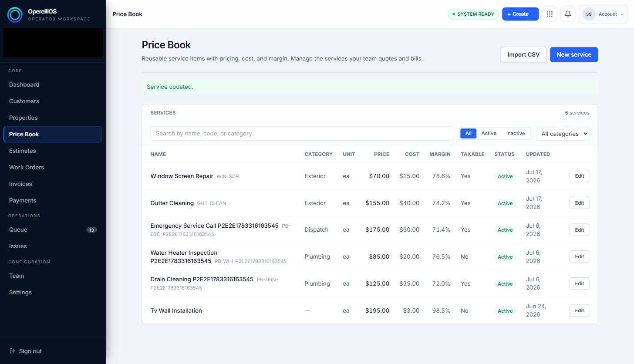Select Price Book in sidebar
This screenshot has width=634, height=364.
(53, 134)
